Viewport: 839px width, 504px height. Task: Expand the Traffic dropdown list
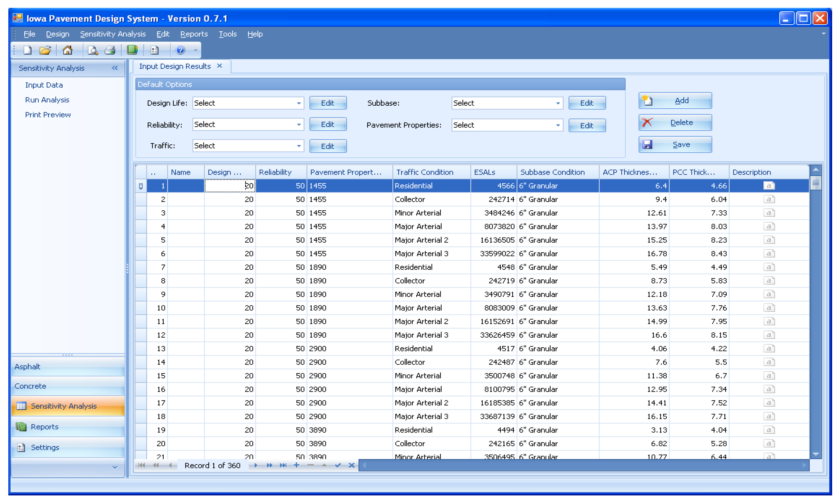tap(298, 146)
